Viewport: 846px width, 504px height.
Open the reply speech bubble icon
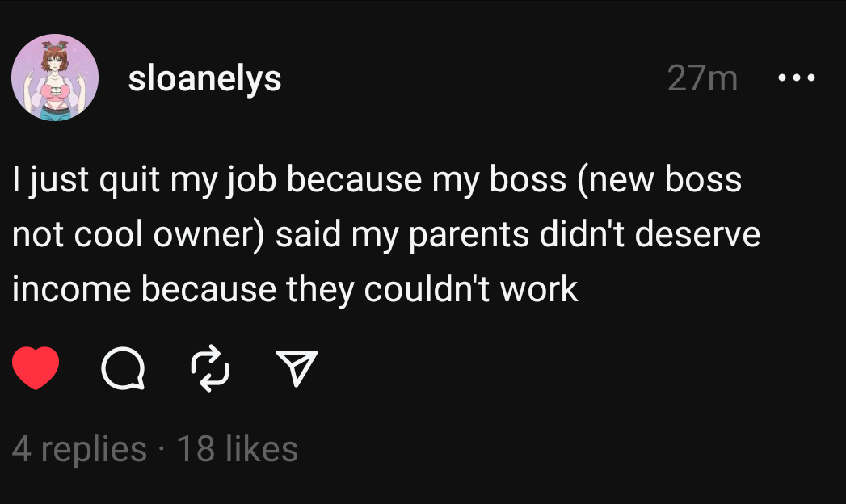tap(123, 368)
